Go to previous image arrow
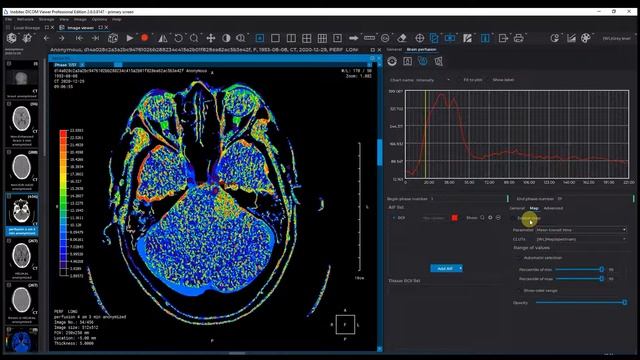The width and height of the screenshot is (640, 360). click(47, 38)
